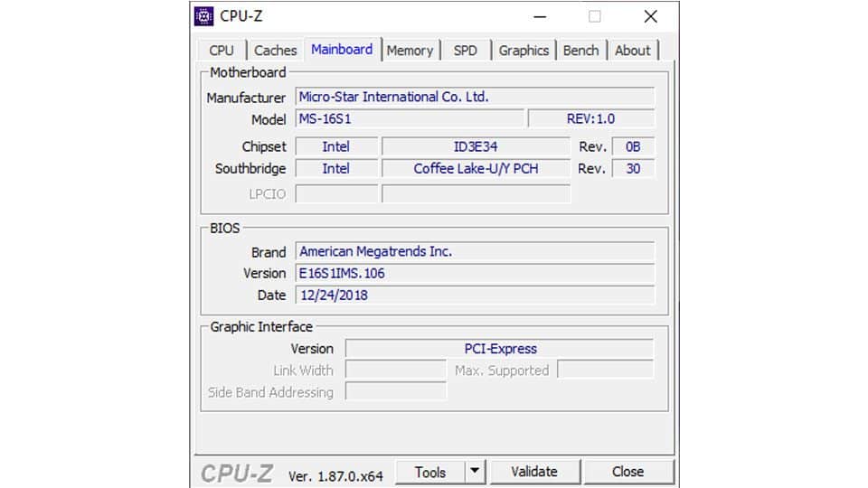Click the Southbridge Rev. value 30
Screen dimensions: 868x488
pyautogui.click(x=633, y=169)
